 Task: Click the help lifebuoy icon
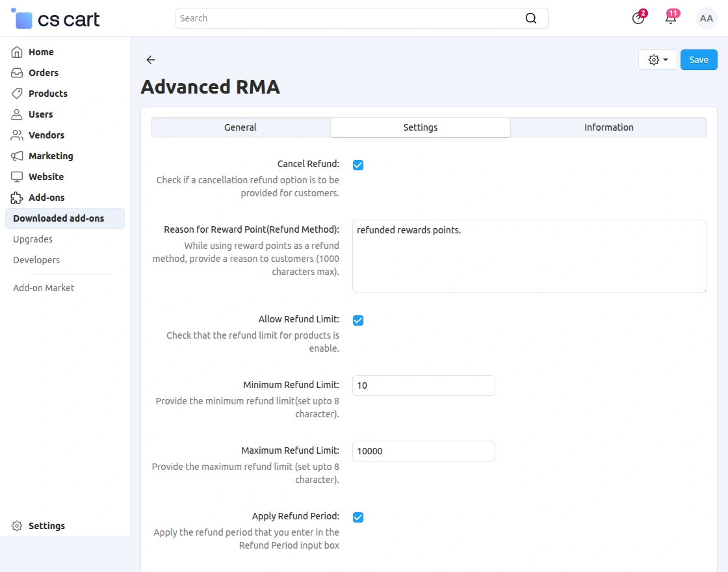pyautogui.click(x=637, y=18)
